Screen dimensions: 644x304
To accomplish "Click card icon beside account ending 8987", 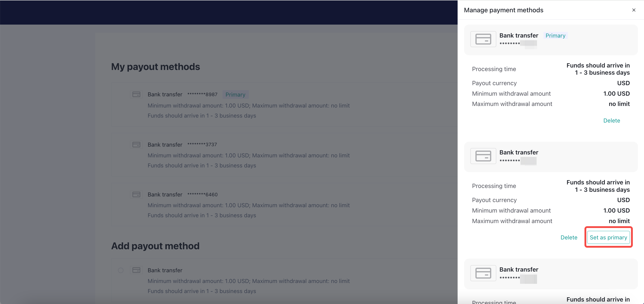I will coord(136,94).
